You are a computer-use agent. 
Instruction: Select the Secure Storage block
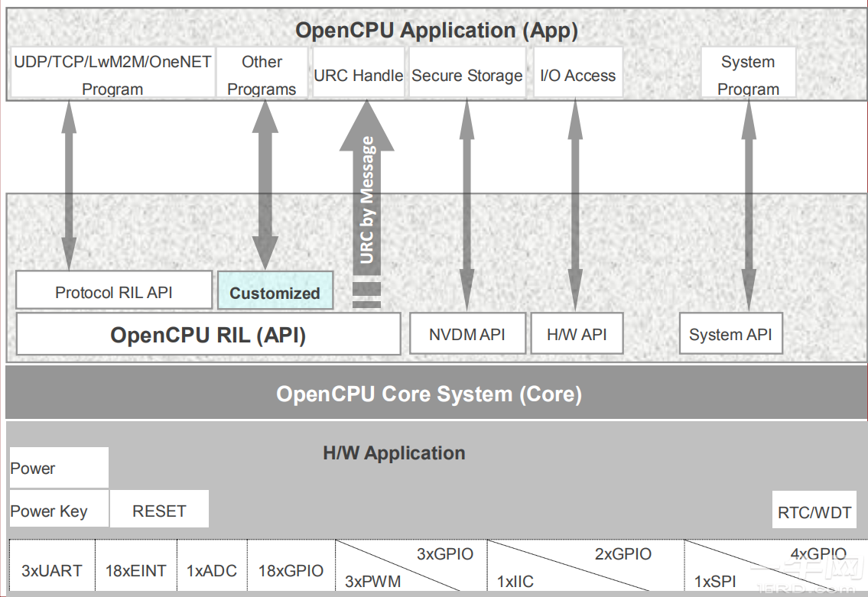(467, 75)
